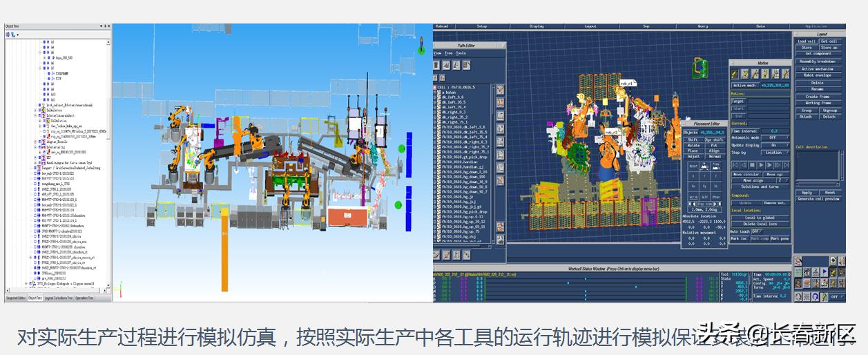This screenshot has height=355, width=868.
Task: Click the Align button in Placement Editor
Action: (x=715, y=151)
